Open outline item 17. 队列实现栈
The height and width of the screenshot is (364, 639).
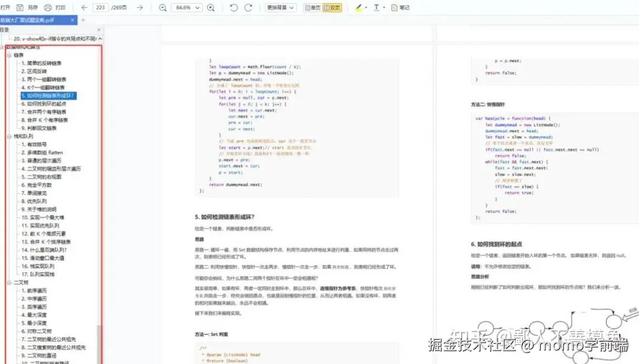coord(38,274)
